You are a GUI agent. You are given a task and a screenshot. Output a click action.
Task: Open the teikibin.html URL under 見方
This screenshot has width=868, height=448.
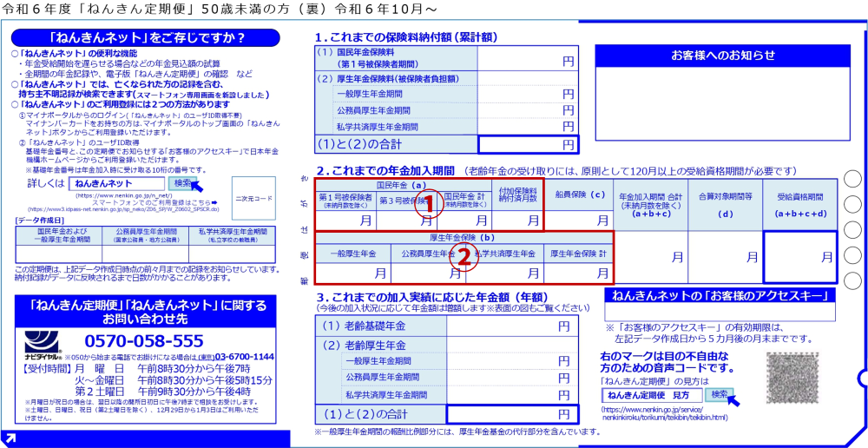[x=664, y=413]
